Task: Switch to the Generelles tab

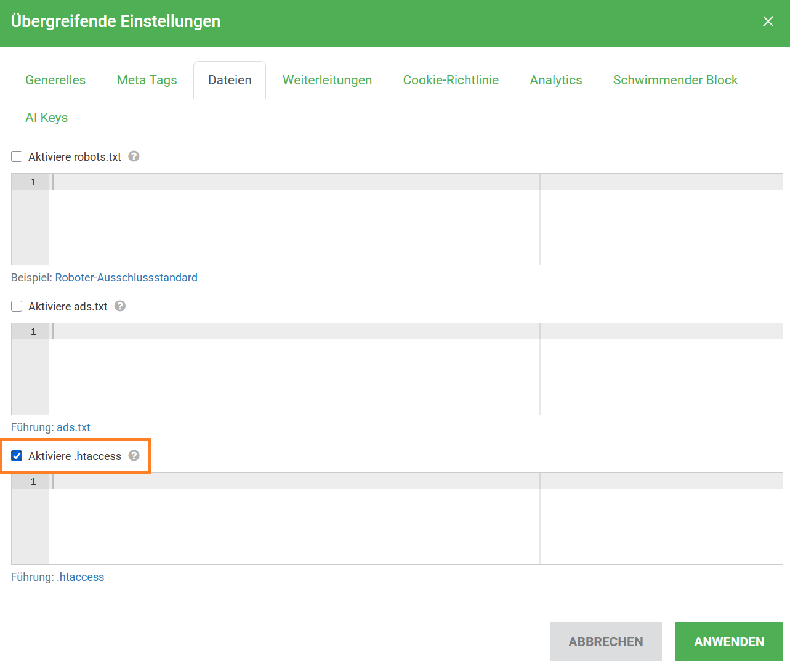Action: [55, 80]
